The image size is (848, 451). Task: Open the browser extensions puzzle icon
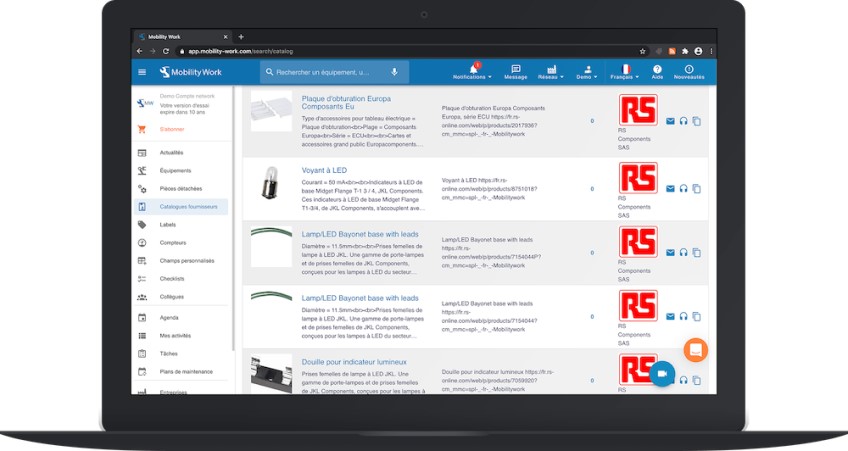pyautogui.click(x=685, y=51)
